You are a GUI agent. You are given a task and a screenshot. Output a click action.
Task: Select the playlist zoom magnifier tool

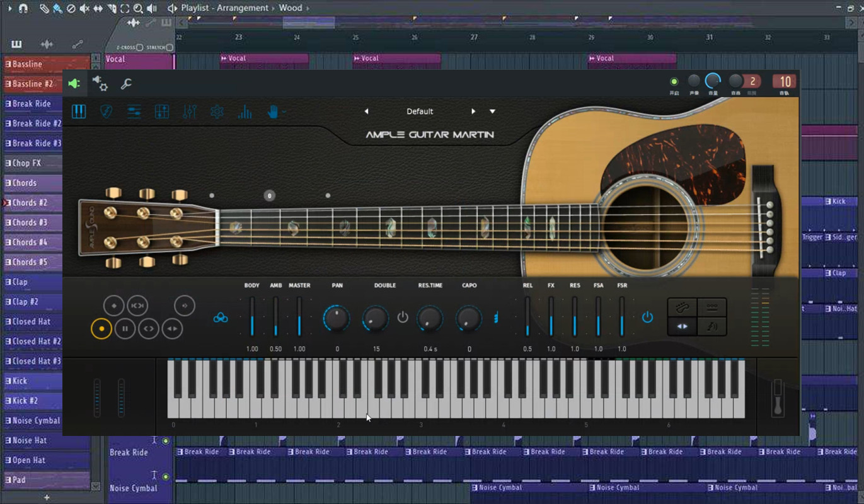click(138, 8)
